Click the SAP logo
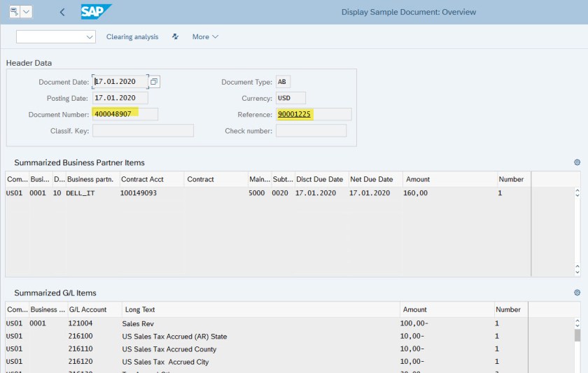This screenshot has width=588, height=373. coord(95,12)
